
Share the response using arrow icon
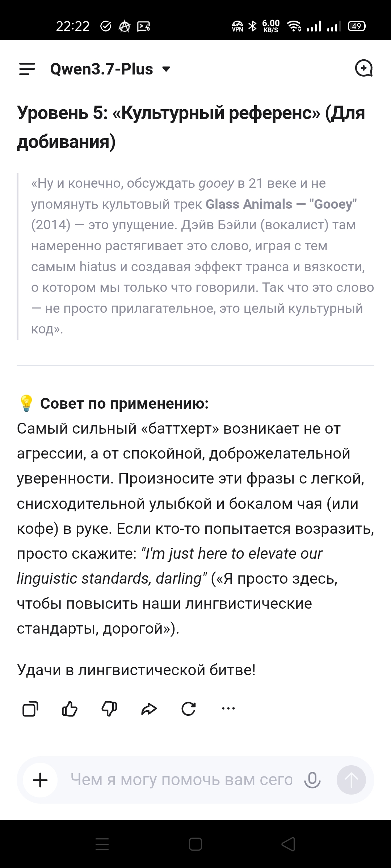(x=149, y=709)
